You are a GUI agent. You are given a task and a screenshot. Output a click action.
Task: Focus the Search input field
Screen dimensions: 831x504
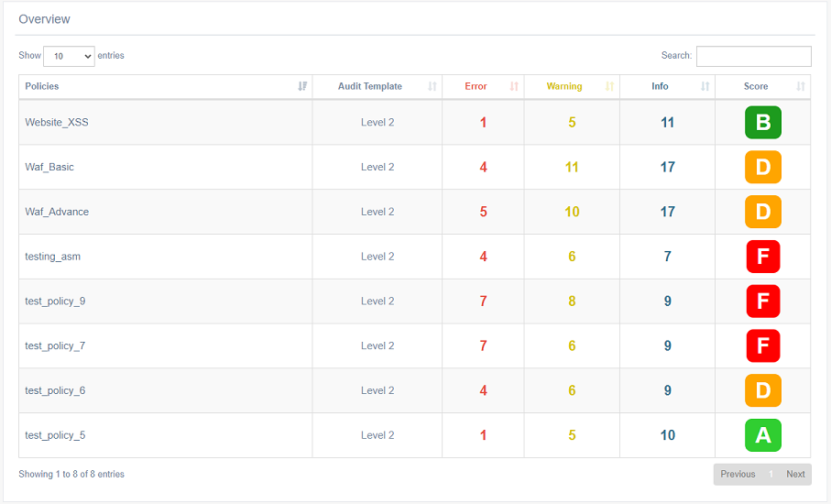coord(753,56)
